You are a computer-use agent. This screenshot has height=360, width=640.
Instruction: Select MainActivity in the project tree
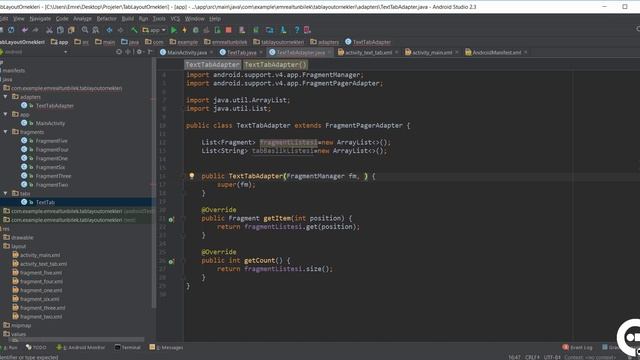[50, 123]
